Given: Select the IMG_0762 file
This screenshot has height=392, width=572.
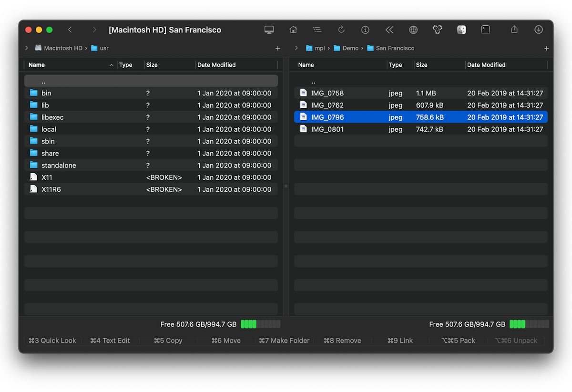Looking at the screenshot, I should 421,105.
